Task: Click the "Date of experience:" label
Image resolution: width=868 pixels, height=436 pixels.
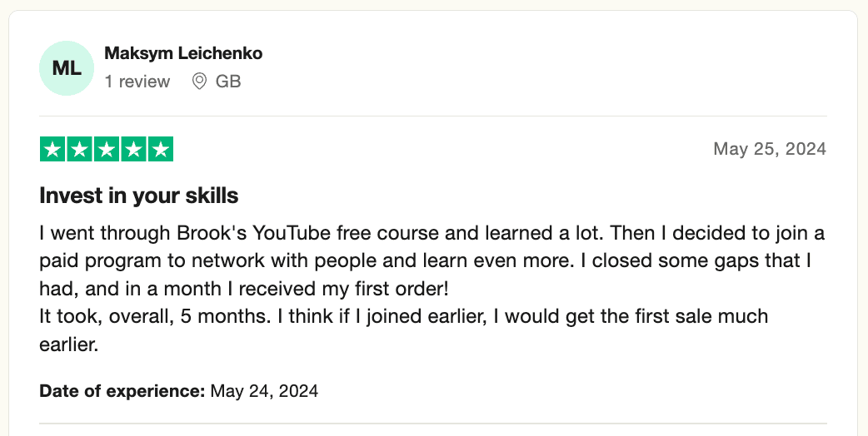Action: (x=122, y=390)
